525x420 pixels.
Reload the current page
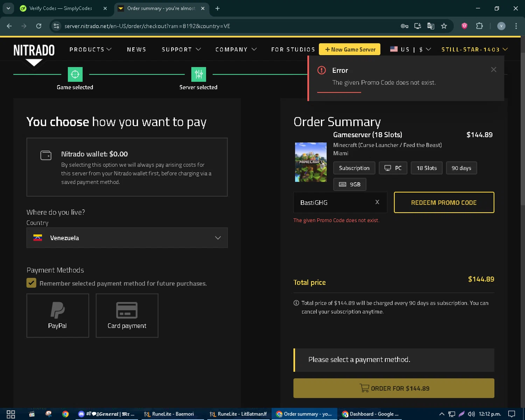[38, 26]
